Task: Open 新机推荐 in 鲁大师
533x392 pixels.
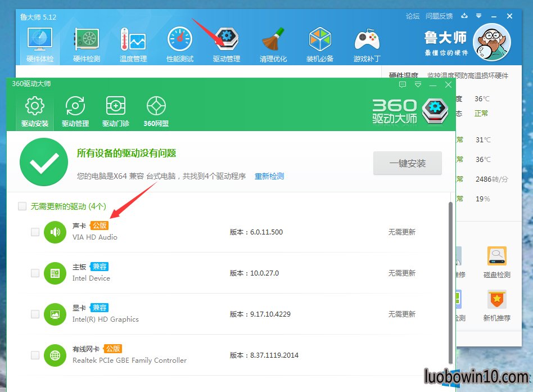Action: [x=496, y=305]
